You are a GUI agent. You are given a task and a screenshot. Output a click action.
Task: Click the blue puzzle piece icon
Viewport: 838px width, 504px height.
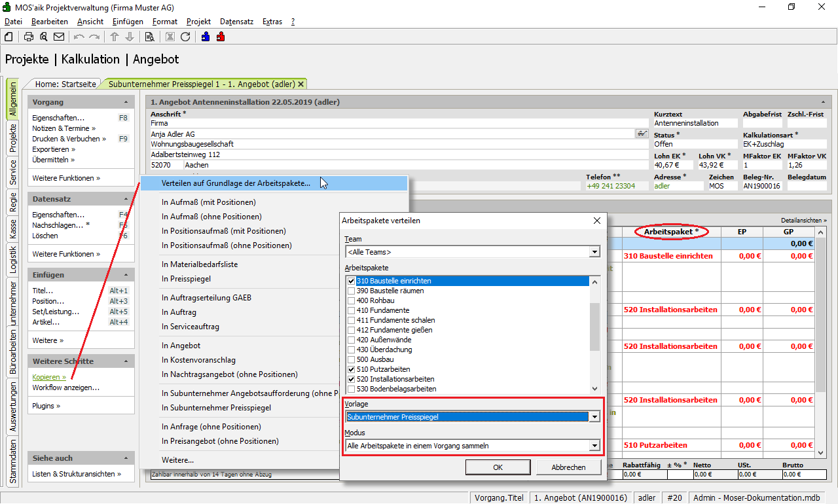tap(206, 37)
